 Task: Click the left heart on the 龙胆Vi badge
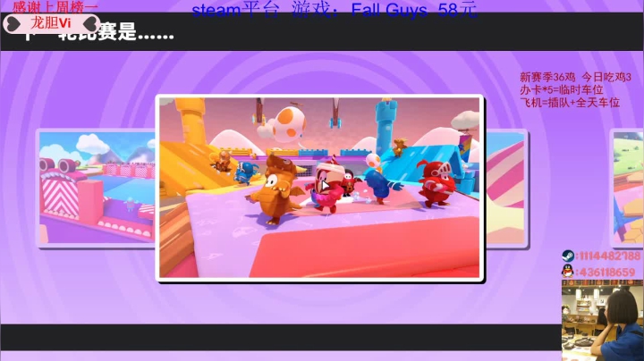coord(14,24)
